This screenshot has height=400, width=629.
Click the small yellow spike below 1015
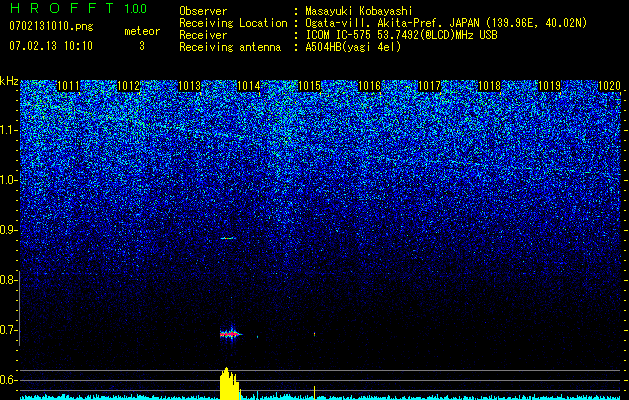coord(314,392)
